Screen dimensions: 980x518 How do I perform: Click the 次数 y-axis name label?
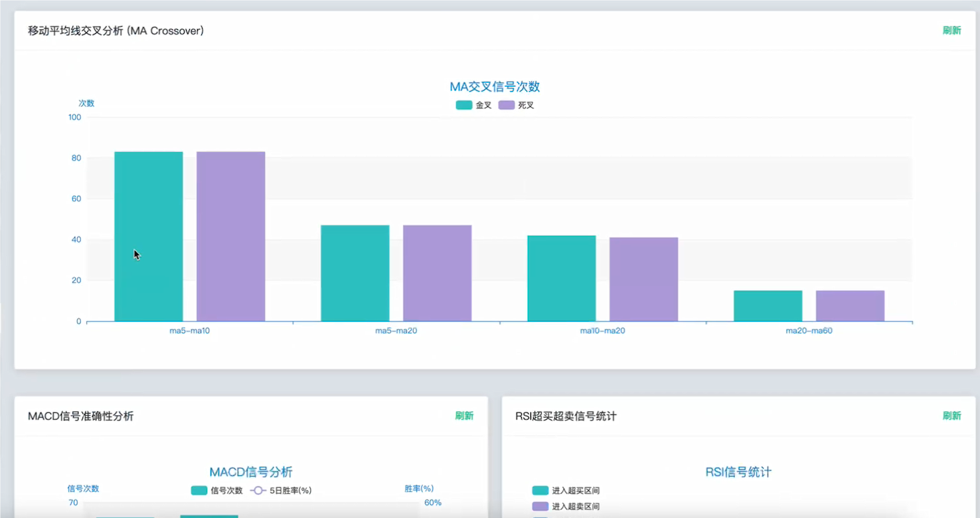86,103
